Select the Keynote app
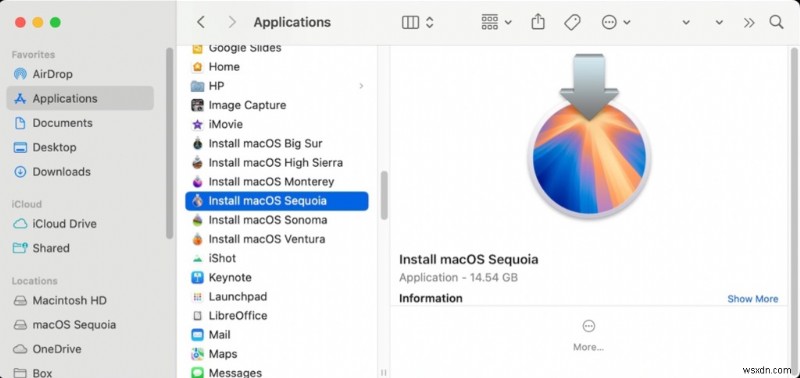This screenshot has height=378, width=800. click(277, 278)
